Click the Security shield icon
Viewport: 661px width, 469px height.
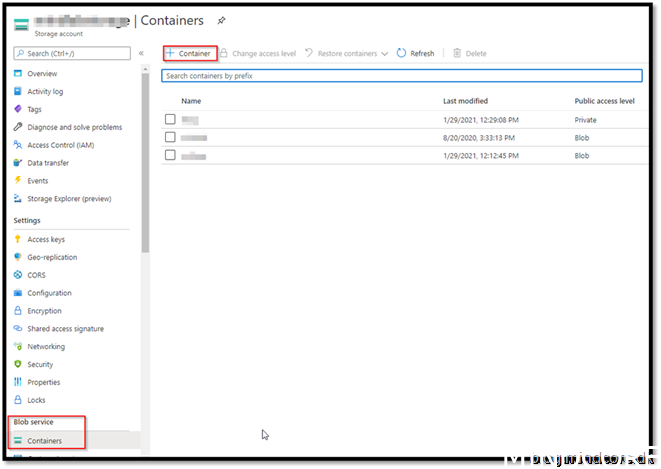[17, 364]
